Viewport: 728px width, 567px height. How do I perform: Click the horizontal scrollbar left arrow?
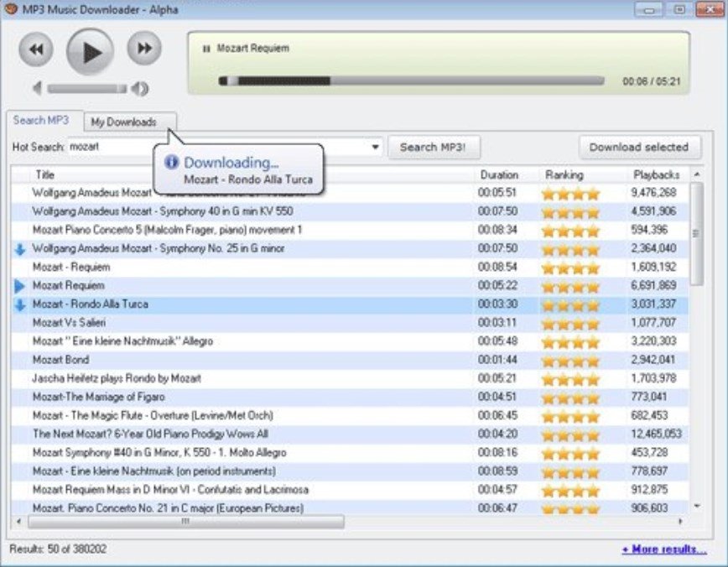pos(19,522)
